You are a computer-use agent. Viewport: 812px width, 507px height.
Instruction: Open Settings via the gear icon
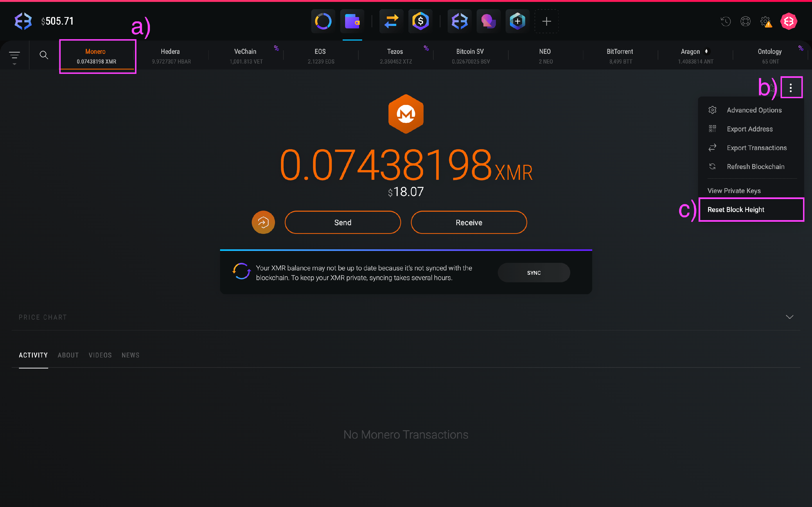[766, 21]
